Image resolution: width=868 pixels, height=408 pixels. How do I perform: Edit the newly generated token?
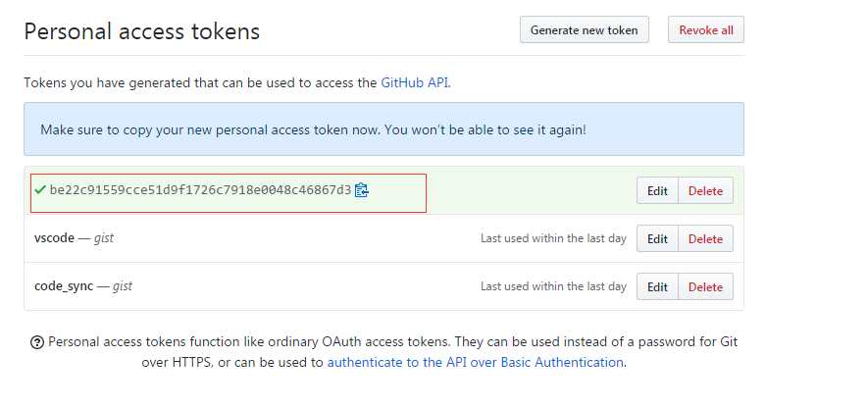(657, 191)
